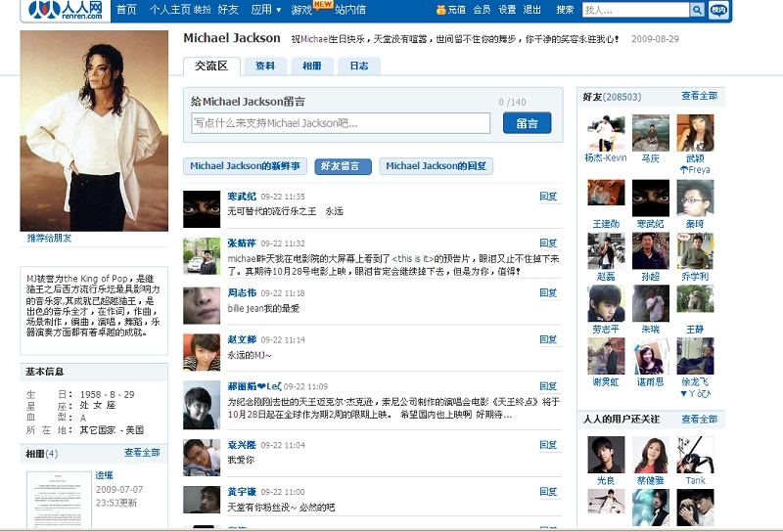Open 站内信 in navigation bar
783x532 pixels.
coord(350,10)
